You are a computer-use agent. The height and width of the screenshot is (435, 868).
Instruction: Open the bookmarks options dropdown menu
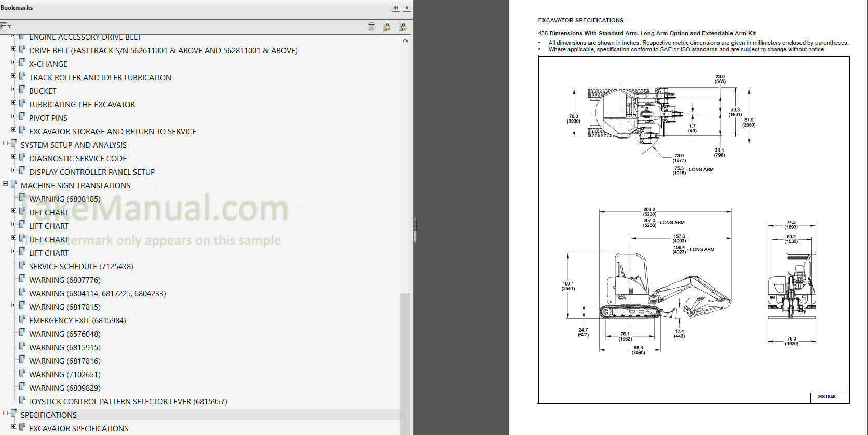click(x=6, y=26)
